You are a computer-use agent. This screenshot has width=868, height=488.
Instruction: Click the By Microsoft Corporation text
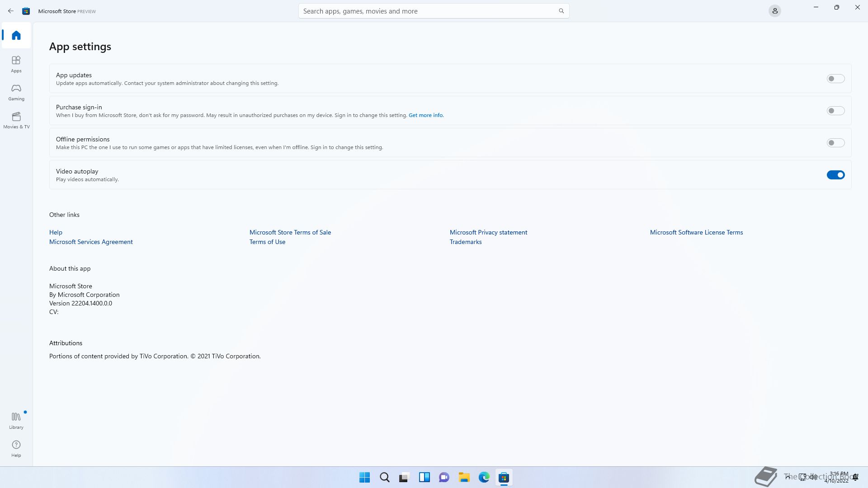[84, 295]
